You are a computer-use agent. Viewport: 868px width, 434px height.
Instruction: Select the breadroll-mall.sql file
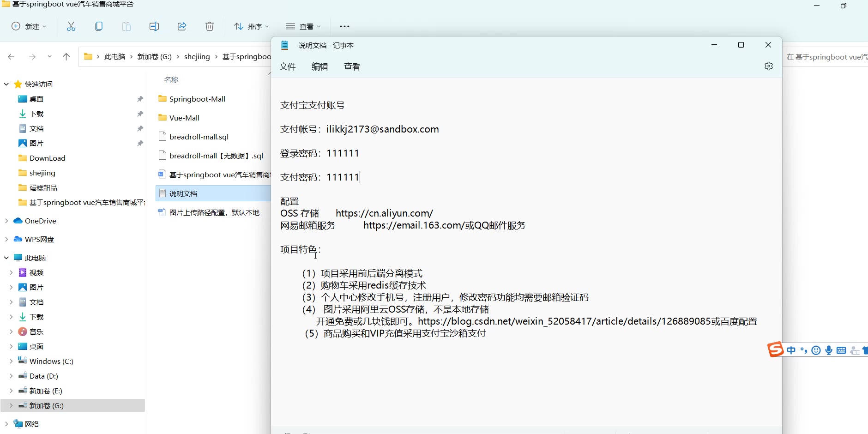point(199,137)
